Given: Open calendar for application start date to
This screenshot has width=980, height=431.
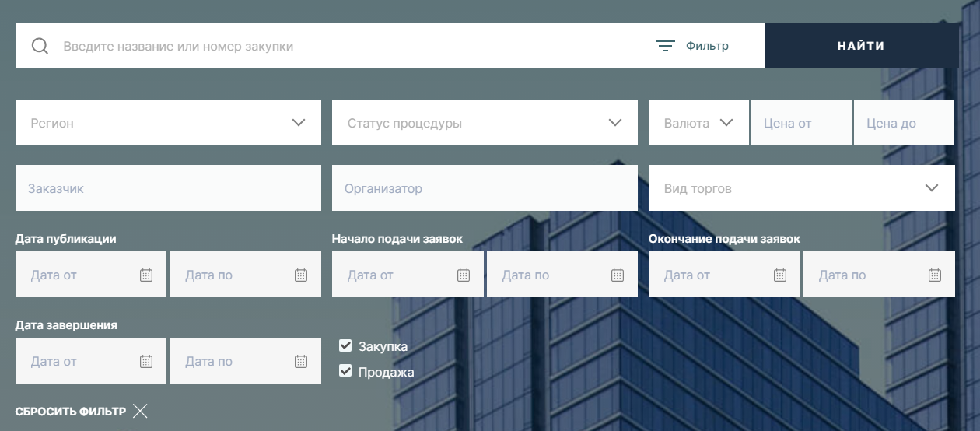Looking at the screenshot, I should point(618,275).
